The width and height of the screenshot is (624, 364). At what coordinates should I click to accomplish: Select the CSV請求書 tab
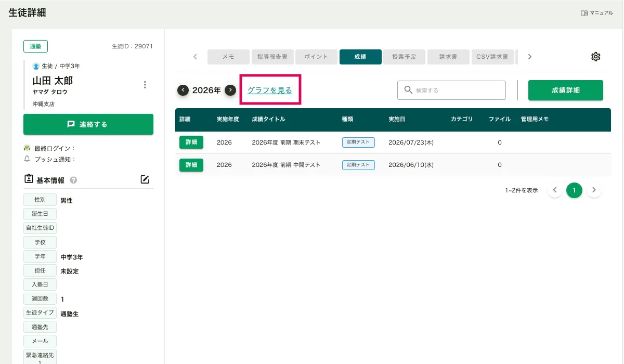click(x=492, y=57)
